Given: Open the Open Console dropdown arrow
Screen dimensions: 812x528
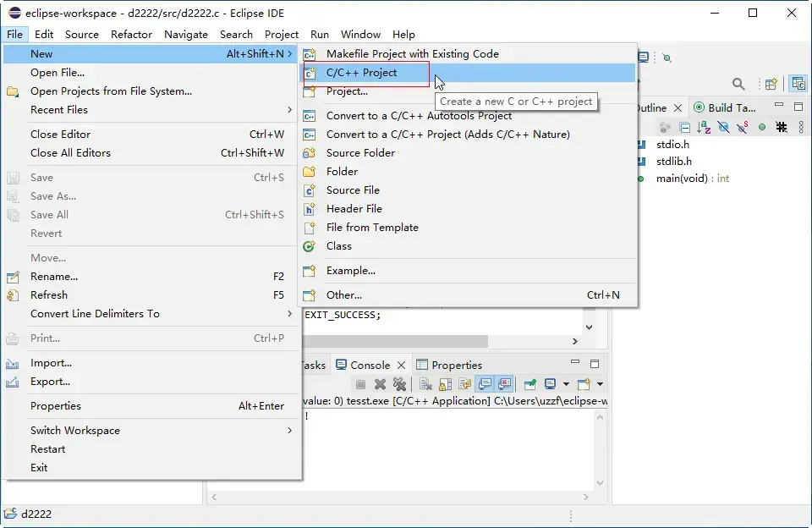Looking at the screenshot, I should click(x=600, y=384).
